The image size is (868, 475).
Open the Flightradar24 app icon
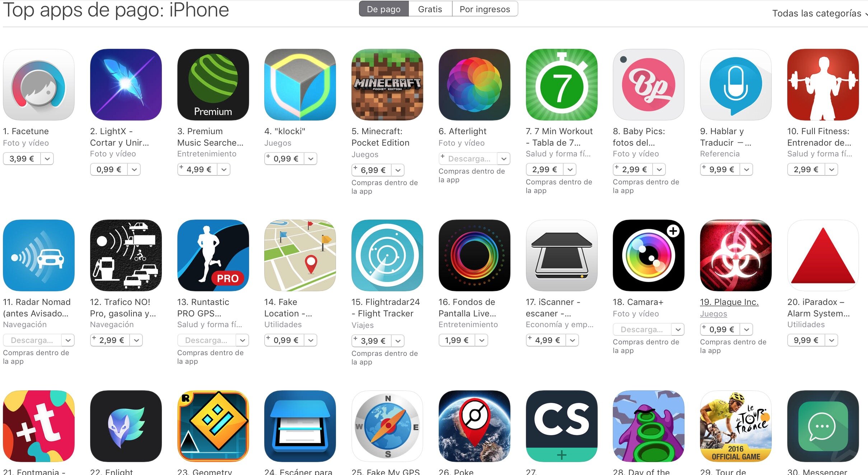[387, 255]
